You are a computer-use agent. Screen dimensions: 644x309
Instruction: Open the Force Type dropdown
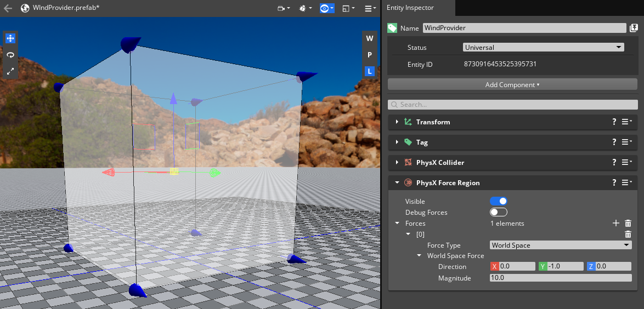pos(560,245)
